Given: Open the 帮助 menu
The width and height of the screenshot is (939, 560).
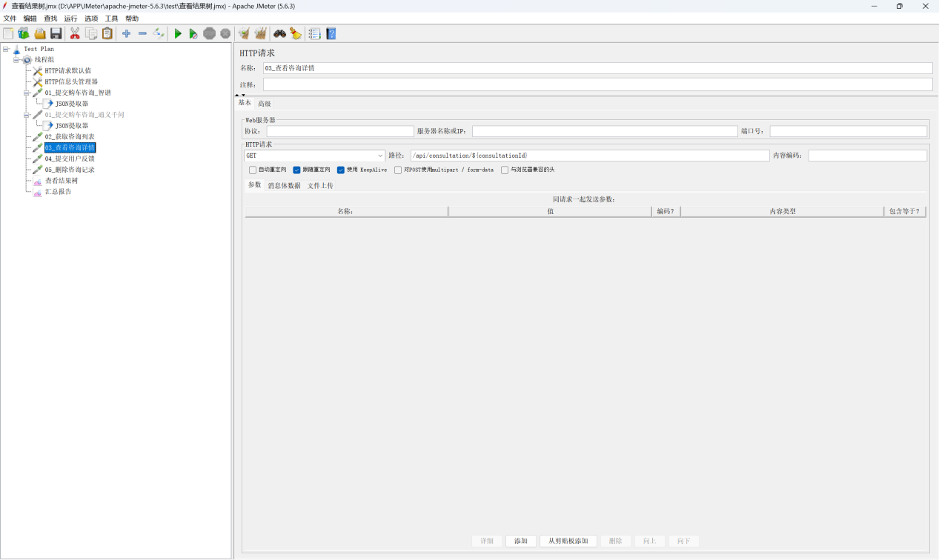Looking at the screenshot, I should [x=132, y=19].
